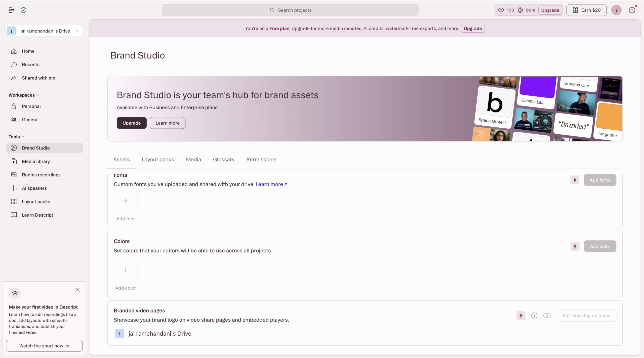This screenshot has width=644, height=358.
Task: Collapse the Tools section
Action: coord(16,137)
